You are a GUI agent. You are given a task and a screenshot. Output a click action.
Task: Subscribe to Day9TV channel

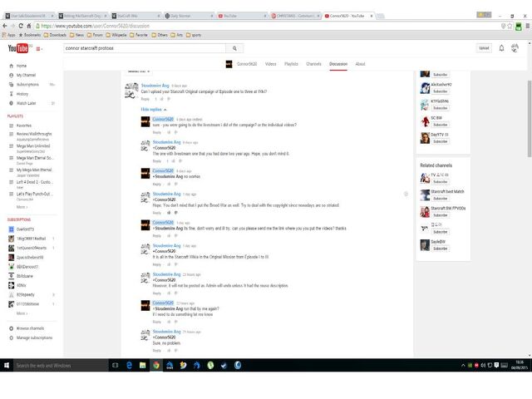pos(440,141)
